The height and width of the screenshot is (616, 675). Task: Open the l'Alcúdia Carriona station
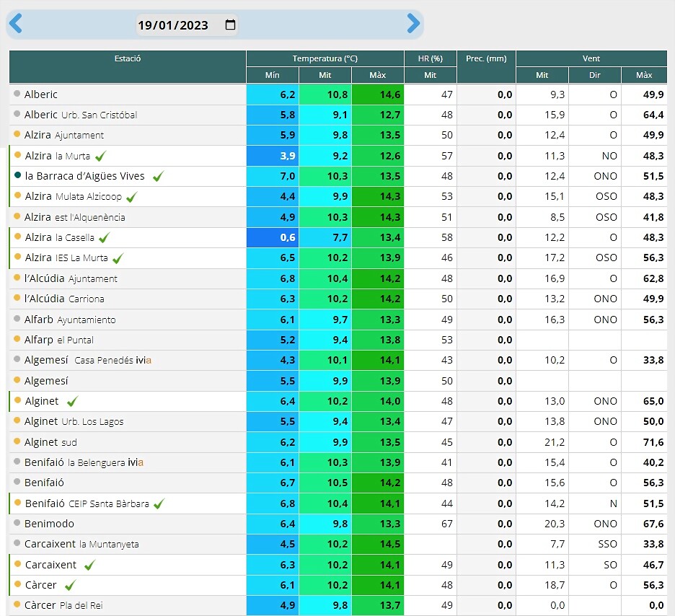[64, 299]
